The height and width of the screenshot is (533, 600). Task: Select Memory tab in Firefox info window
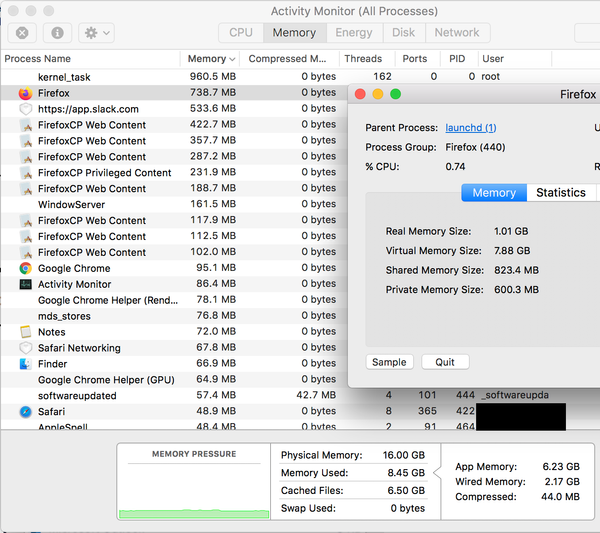coord(494,192)
